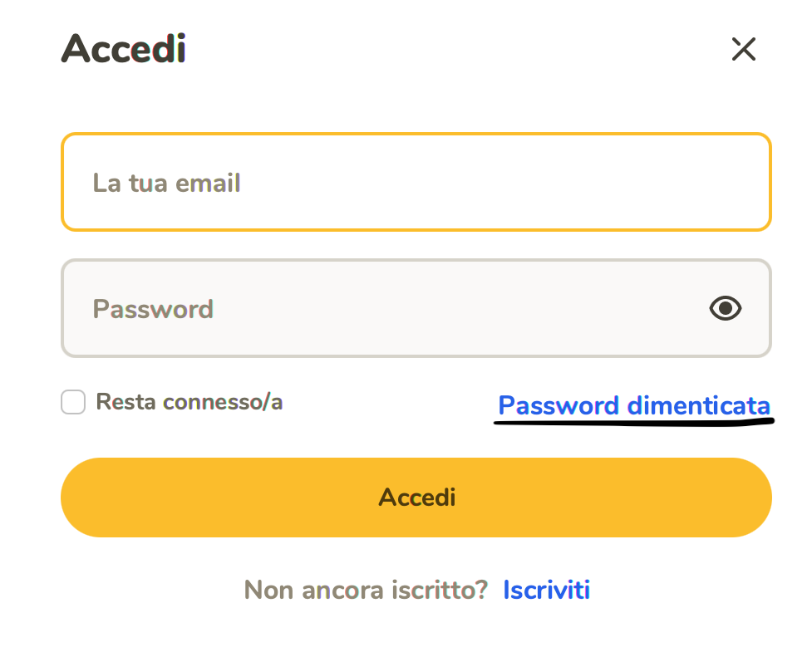Click the Non ancora iscritto? text
Viewport: 812px width, 652px height.
pos(366,590)
